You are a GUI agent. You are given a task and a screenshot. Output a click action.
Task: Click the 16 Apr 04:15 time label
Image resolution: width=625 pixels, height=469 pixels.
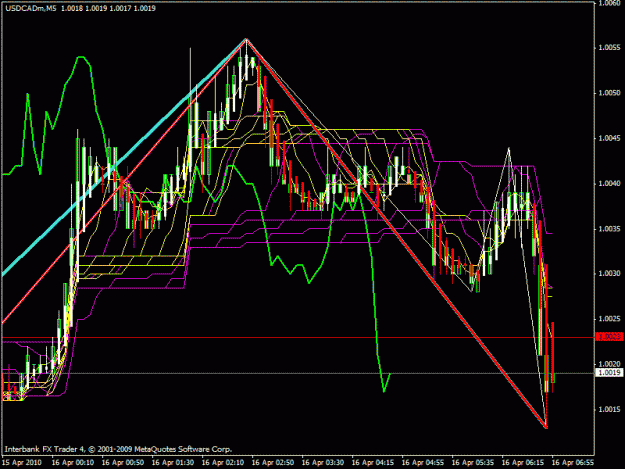point(373,462)
